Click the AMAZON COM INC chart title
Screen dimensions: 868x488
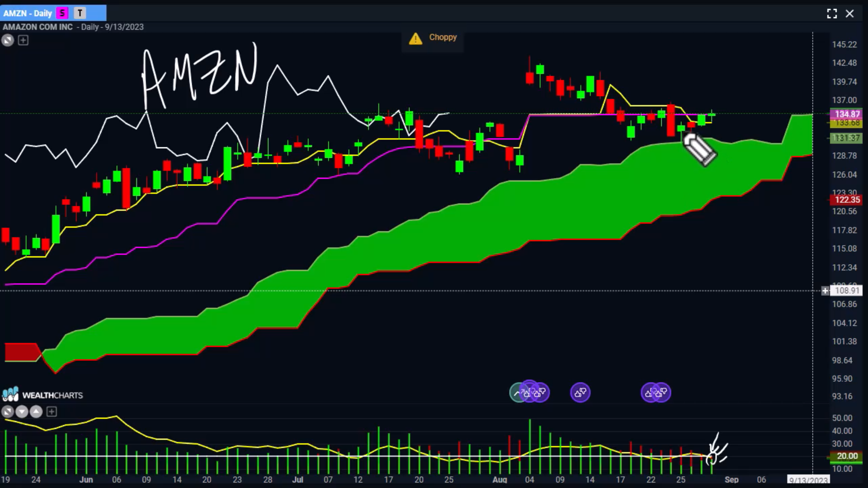point(38,27)
